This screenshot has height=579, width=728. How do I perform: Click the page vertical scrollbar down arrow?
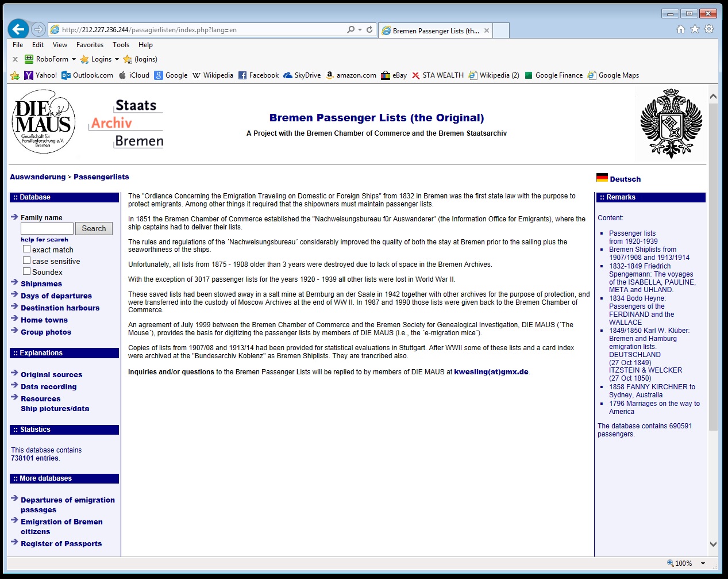713,544
